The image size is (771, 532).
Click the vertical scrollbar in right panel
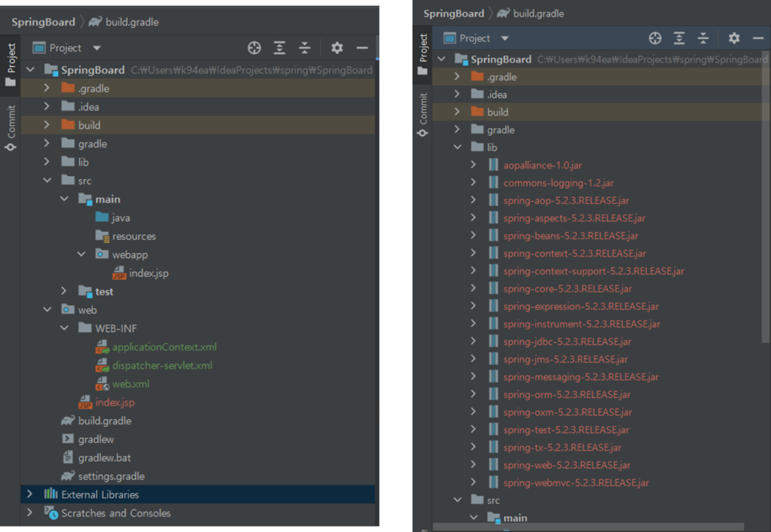tap(766, 226)
